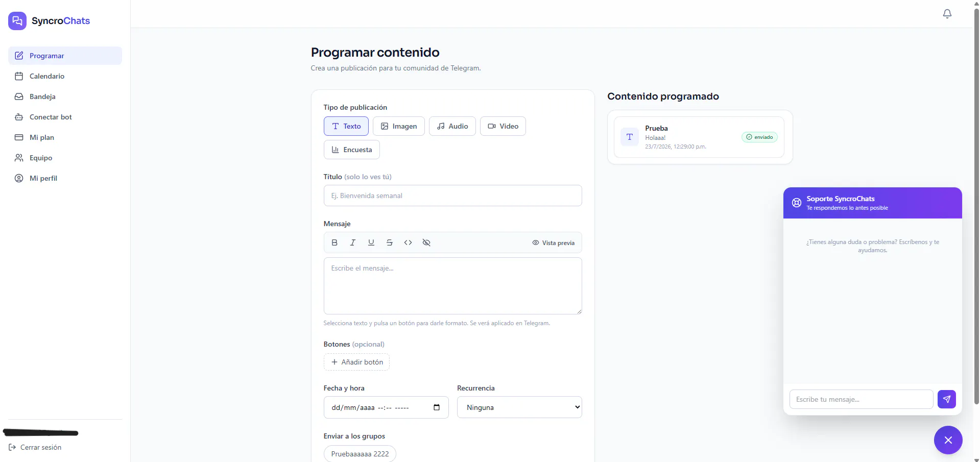Close the support chat widget
This screenshot has width=980, height=462.
pyautogui.click(x=948, y=440)
